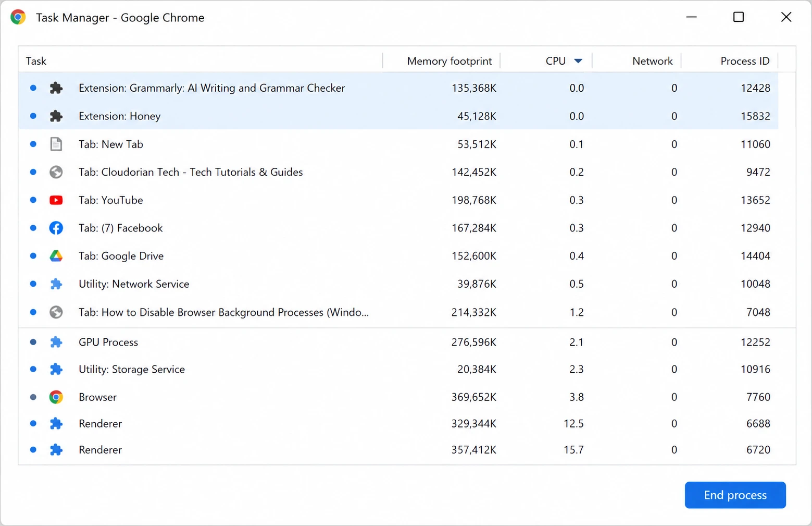Click memory value 369,652K for Browser

474,397
